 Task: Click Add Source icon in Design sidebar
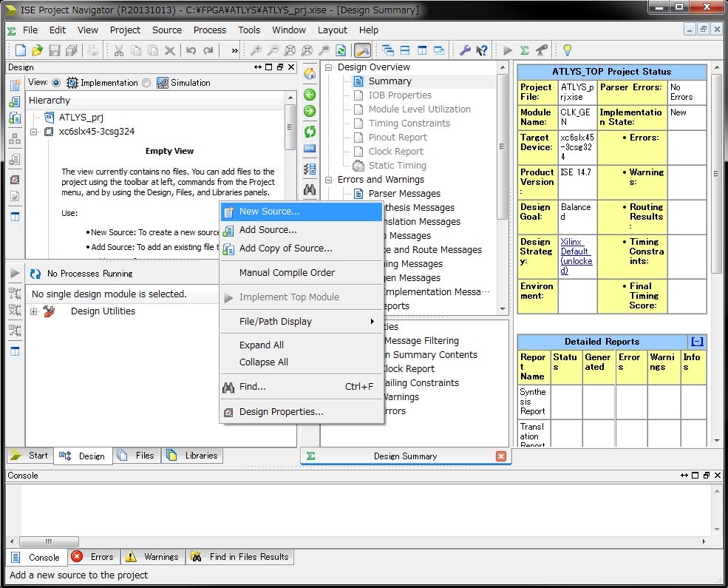[x=15, y=101]
